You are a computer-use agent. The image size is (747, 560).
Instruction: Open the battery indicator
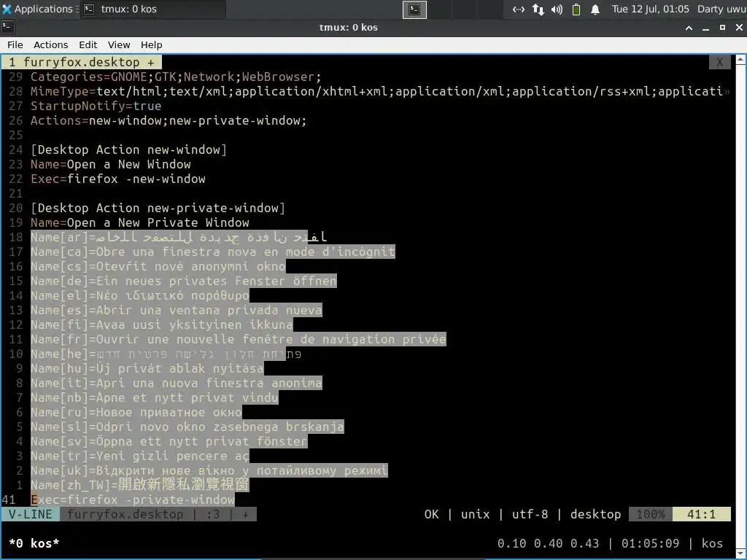tap(576, 9)
